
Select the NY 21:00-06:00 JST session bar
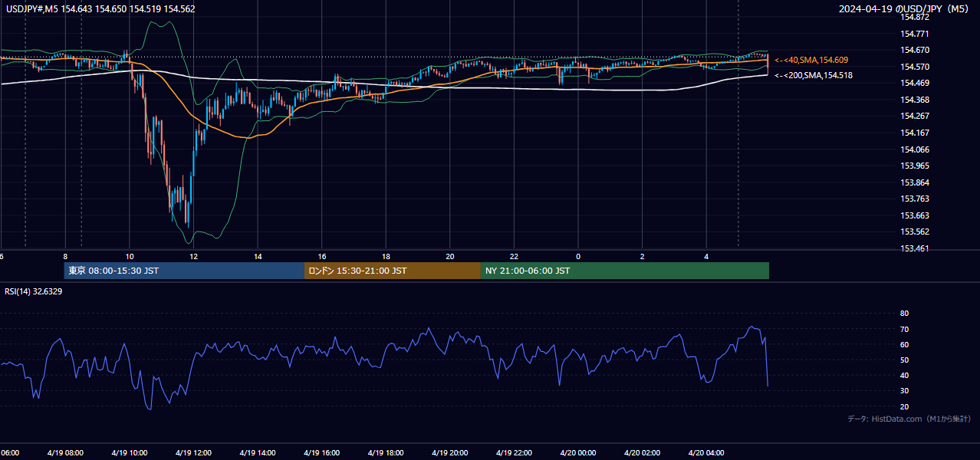click(x=625, y=271)
